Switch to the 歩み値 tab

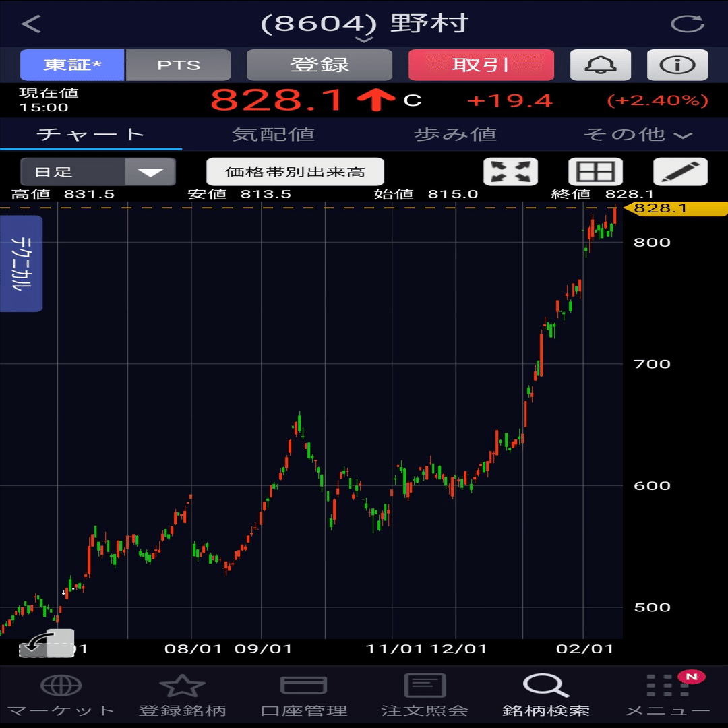coord(455,135)
